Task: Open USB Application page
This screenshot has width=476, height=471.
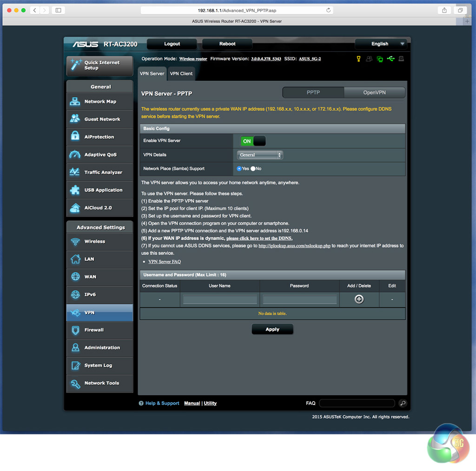Action: pos(99,190)
